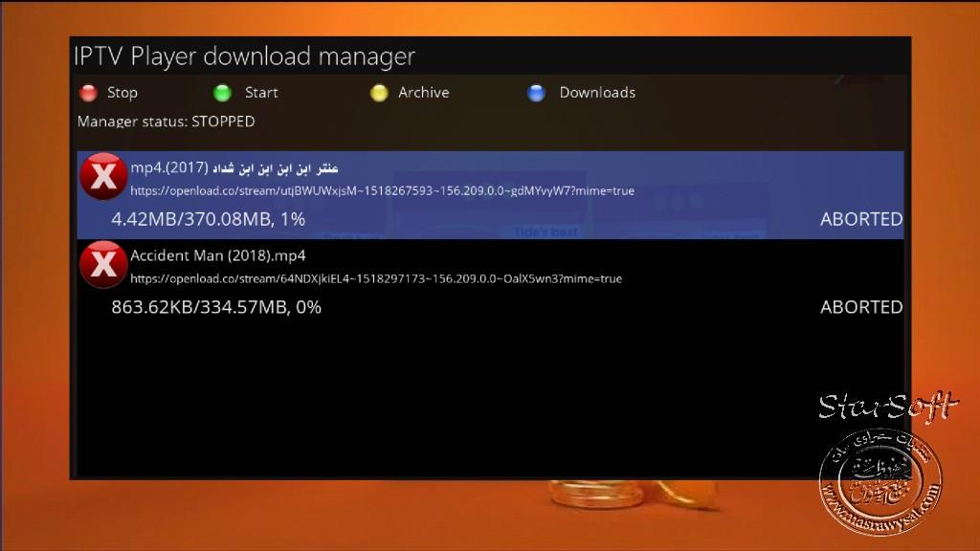Click the IPTV Player download manager title
The image size is (980, 551).
244,56
